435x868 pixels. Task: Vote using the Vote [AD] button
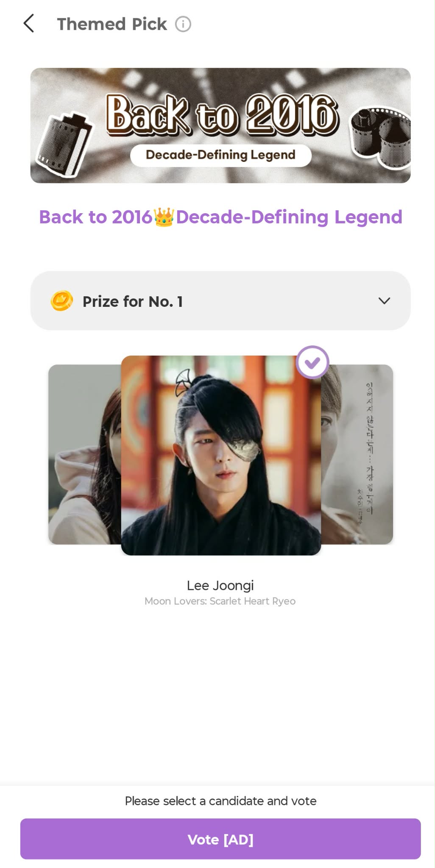(x=220, y=839)
